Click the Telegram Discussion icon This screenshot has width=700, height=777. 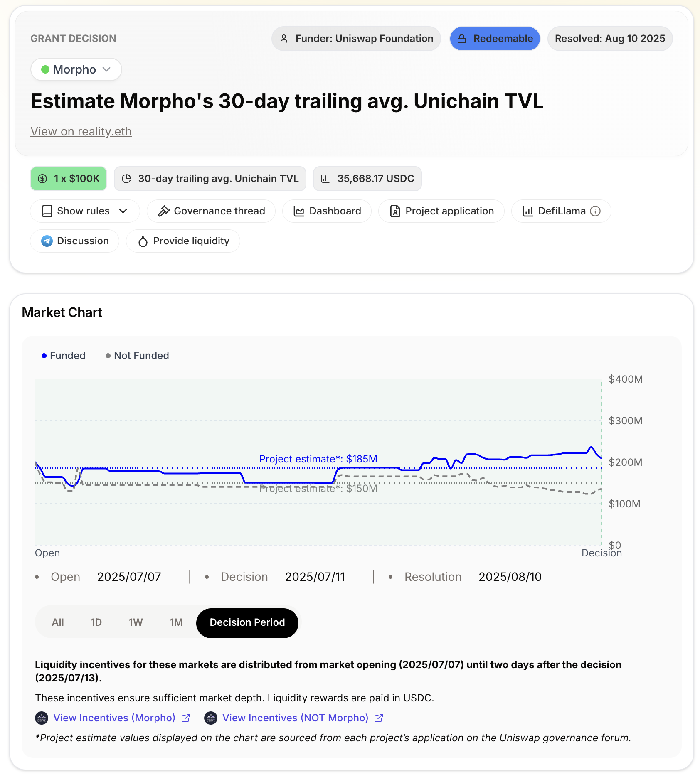coord(47,241)
